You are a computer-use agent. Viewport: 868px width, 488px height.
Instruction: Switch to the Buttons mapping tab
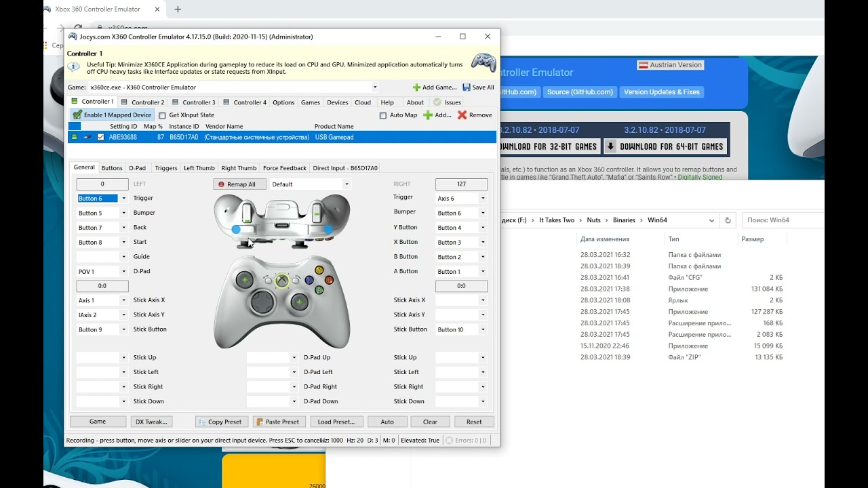click(x=112, y=168)
